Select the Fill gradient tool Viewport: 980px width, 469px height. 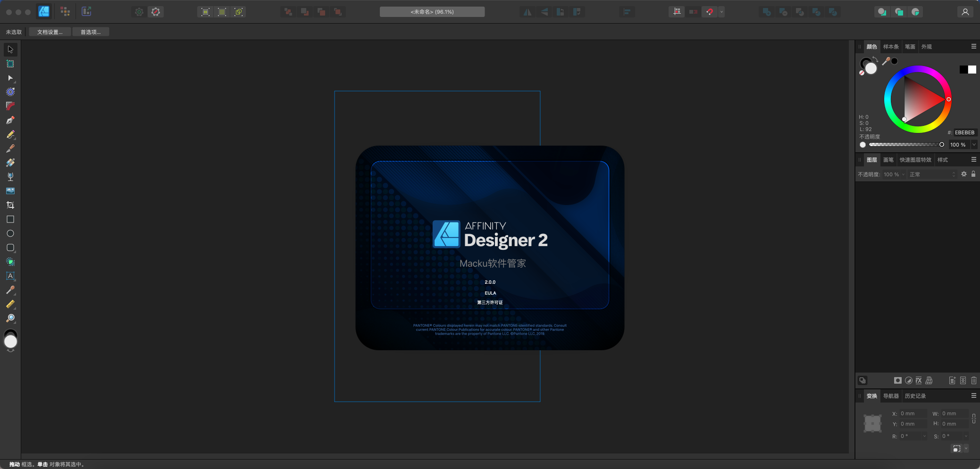point(10,163)
